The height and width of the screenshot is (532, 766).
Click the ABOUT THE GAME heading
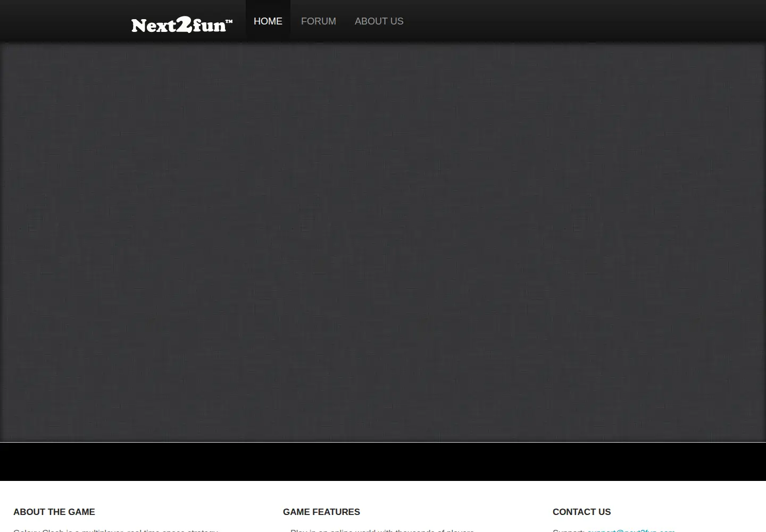click(x=54, y=512)
